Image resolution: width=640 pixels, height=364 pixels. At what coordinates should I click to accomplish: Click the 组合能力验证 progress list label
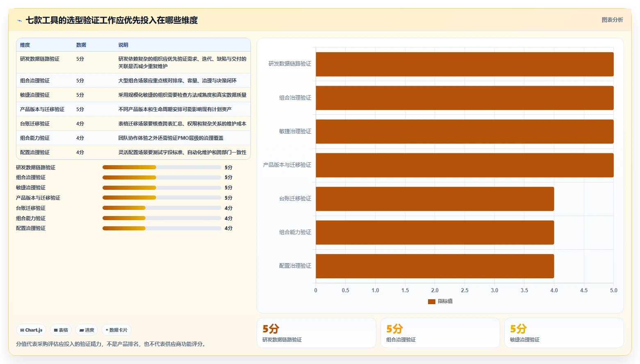(31, 218)
